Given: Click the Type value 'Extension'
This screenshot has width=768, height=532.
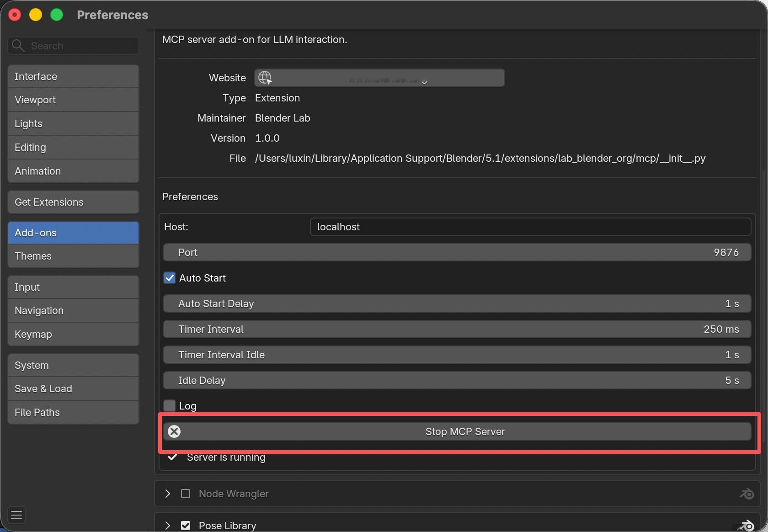Looking at the screenshot, I should [x=277, y=98].
